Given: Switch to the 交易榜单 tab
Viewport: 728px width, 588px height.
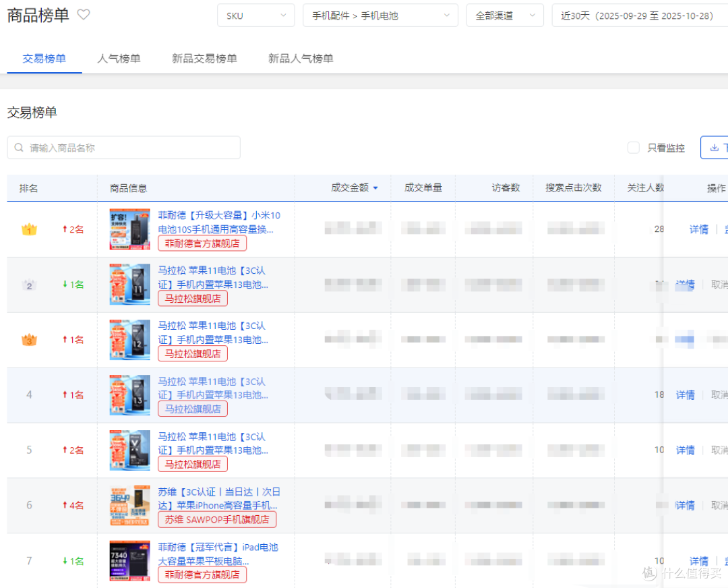Looking at the screenshot, I should pyautogui.click(x=44, y=59).
